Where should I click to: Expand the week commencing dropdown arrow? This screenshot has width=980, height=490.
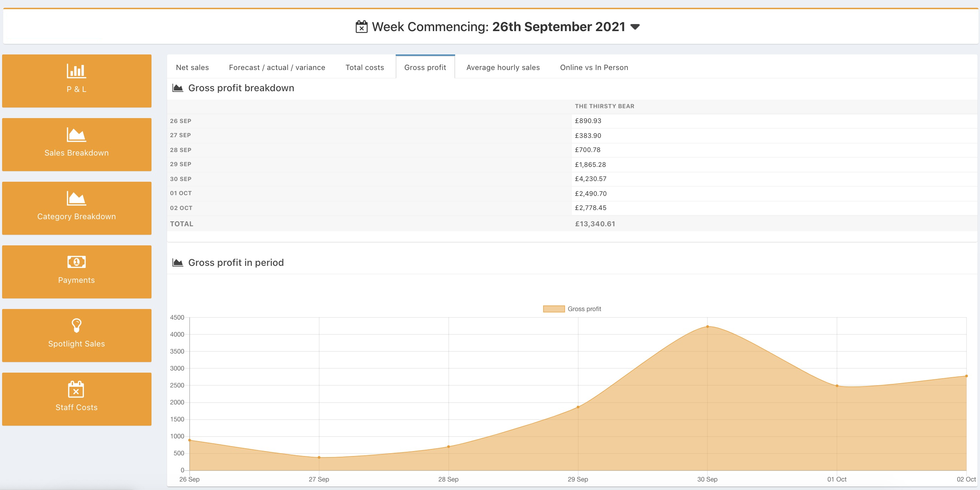coord(635,27)
